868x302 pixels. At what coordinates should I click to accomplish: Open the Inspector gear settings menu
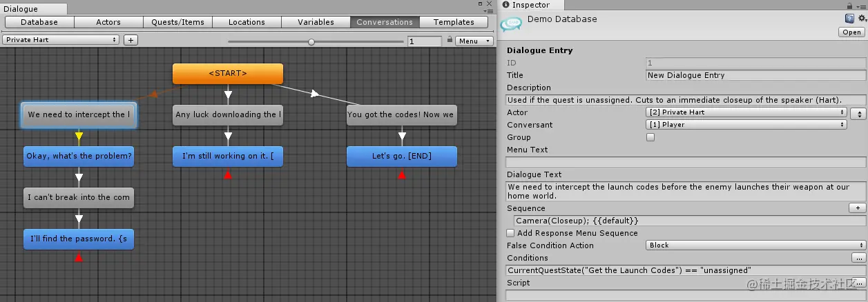tap(862, 19)
